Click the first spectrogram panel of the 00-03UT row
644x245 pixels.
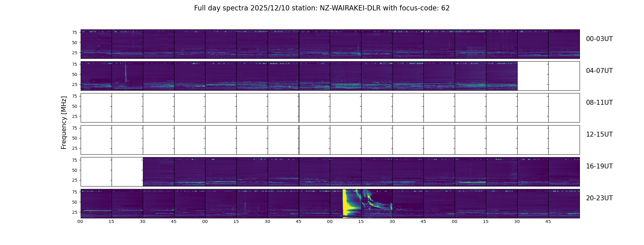[96, 44]
